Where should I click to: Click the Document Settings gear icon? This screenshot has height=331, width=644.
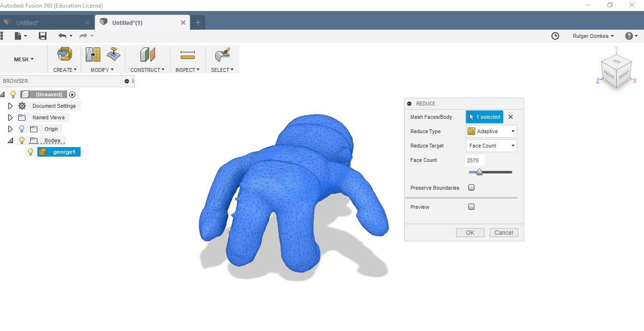point(22,106)
